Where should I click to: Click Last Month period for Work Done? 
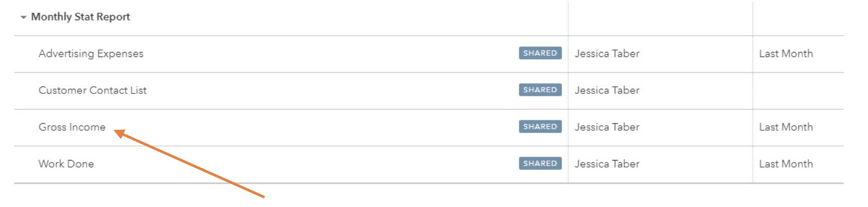(786, 164)
